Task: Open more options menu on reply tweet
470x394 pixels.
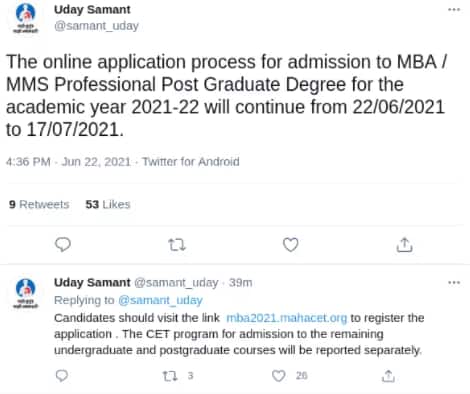Action: (x=454, y=283)
